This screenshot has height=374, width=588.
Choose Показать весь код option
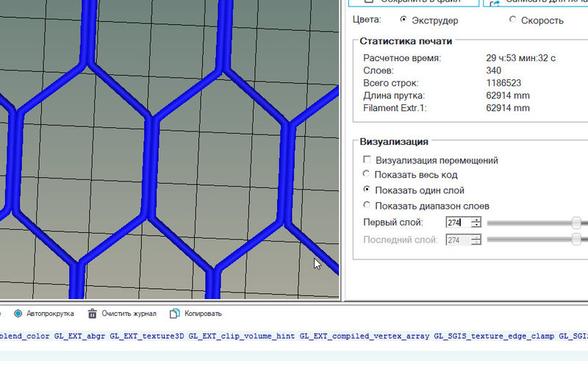tap(367, 174)
